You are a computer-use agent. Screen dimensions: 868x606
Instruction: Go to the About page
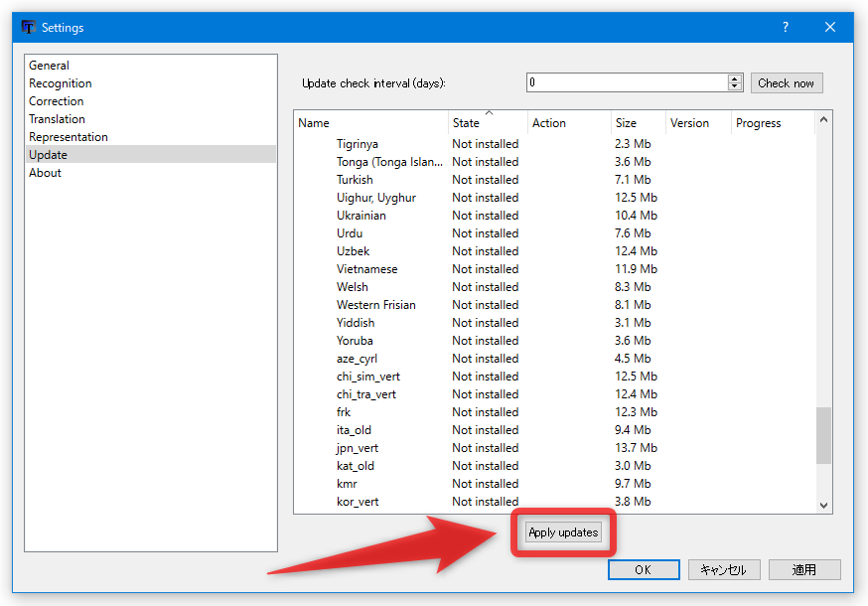[x=46, y=173]
